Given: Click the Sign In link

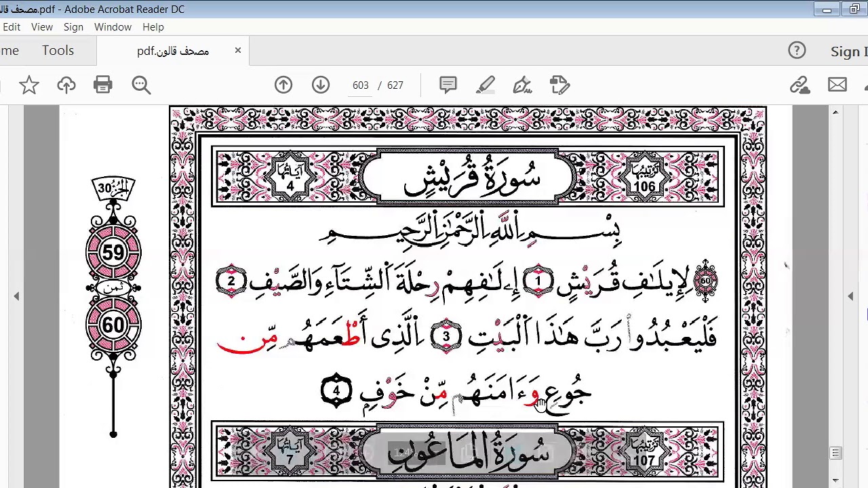Looking at the screenshot, I should [849, 52].
